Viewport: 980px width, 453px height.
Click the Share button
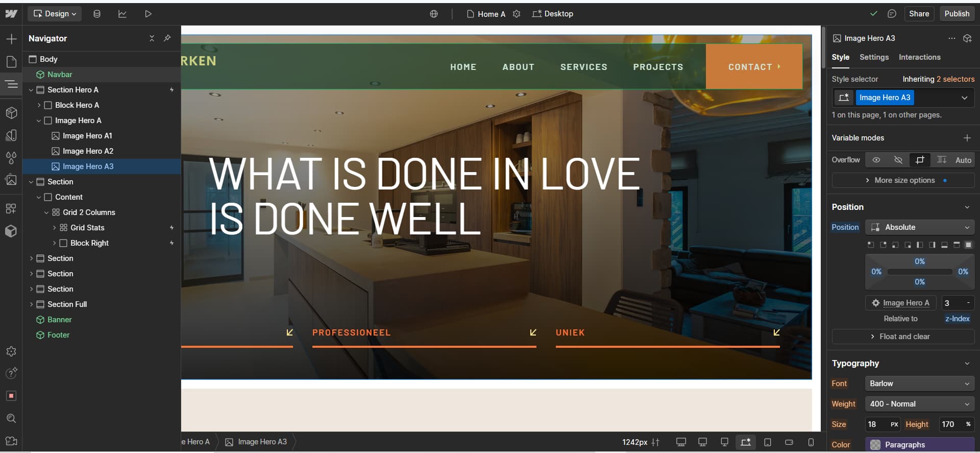pos(919,14)
